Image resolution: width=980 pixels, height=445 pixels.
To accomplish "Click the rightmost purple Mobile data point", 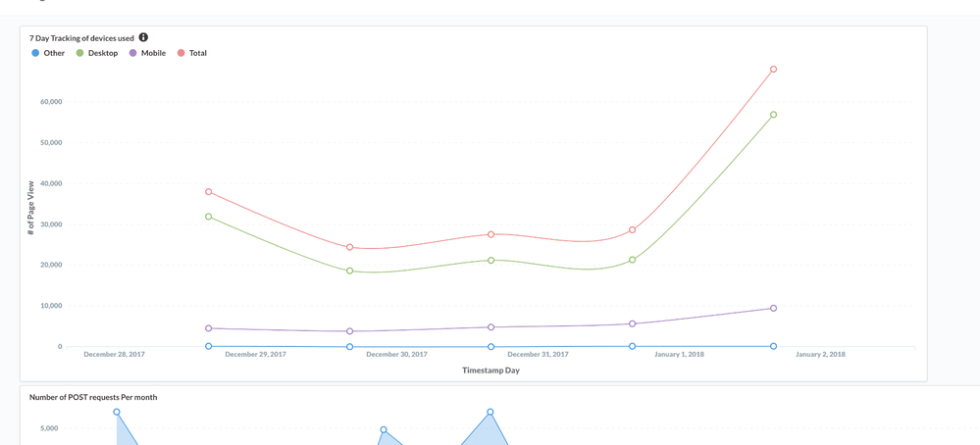I will pyautogui.click(x=774, y=309).
